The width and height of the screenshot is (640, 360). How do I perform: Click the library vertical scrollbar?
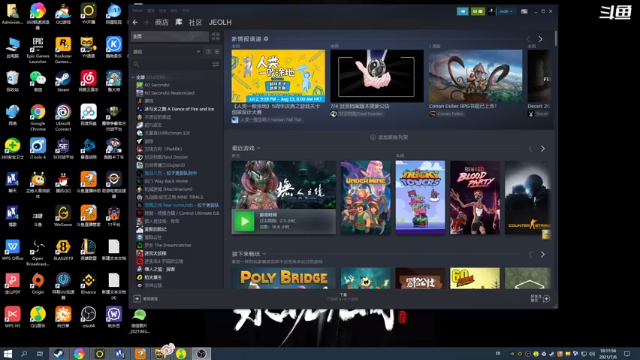pos(556,39)
